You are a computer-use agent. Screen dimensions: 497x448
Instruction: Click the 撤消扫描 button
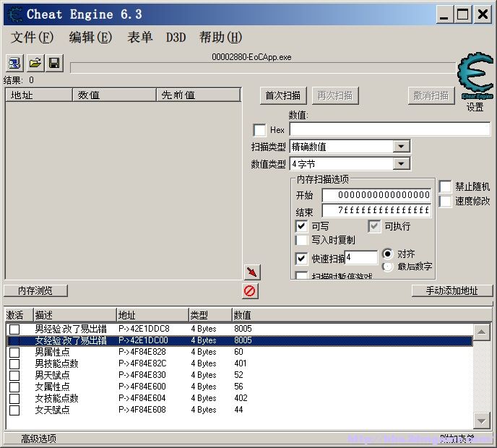point(431,95)
